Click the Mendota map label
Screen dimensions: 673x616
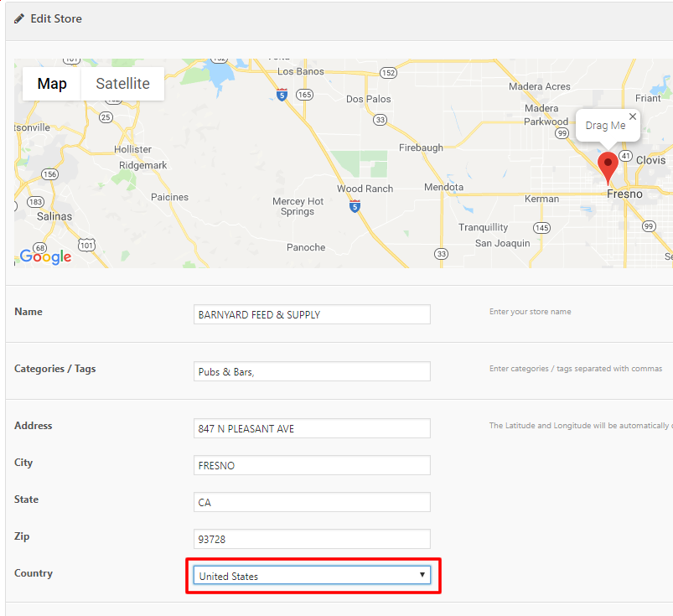(x=444, y=187)
